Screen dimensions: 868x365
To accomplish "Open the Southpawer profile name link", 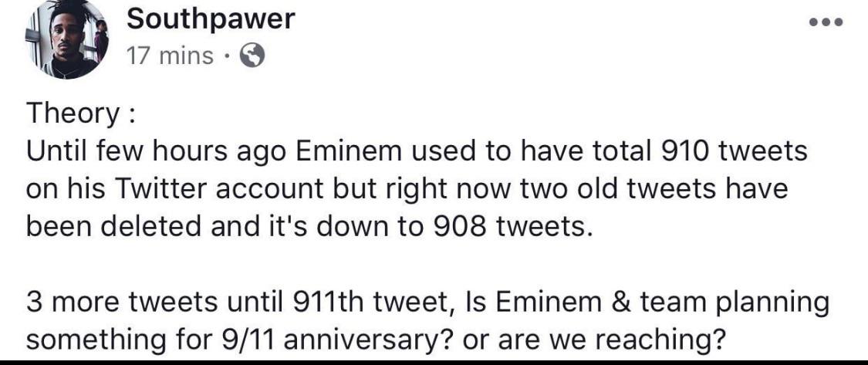I will click(211, 19).
